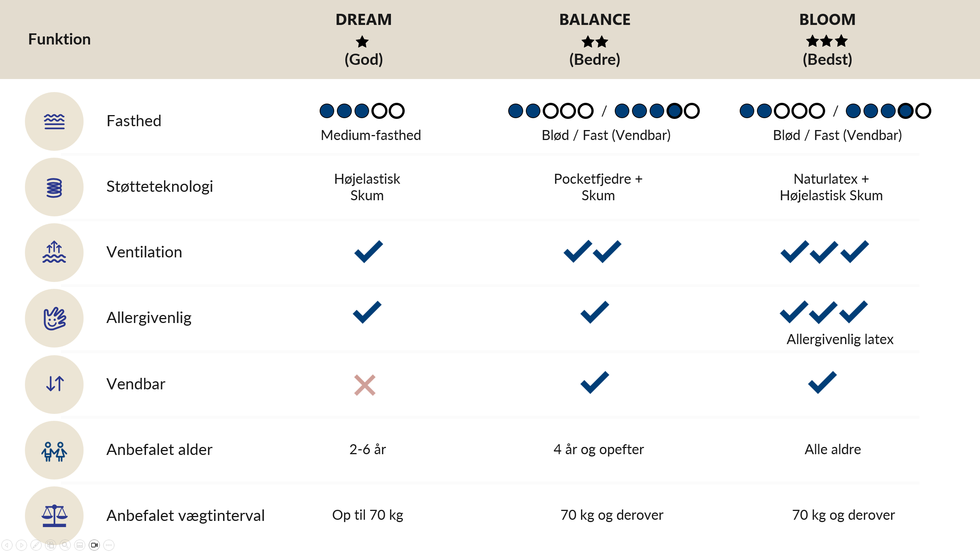Screen dimensions: 980x552
Task: Click the BLOOM column heading
Action: (827, 20)
